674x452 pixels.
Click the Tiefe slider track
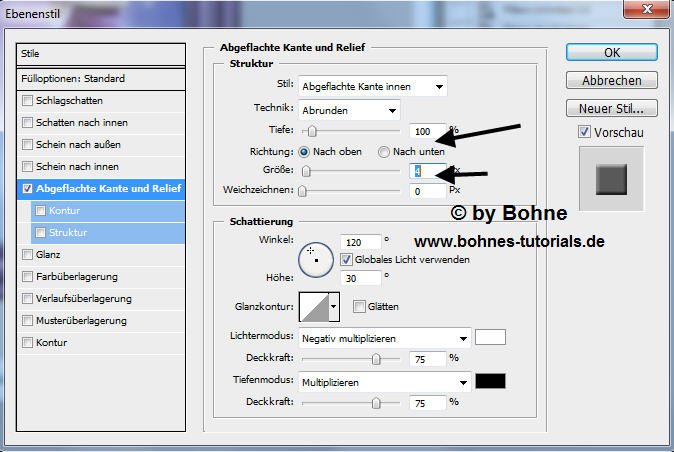350,131
